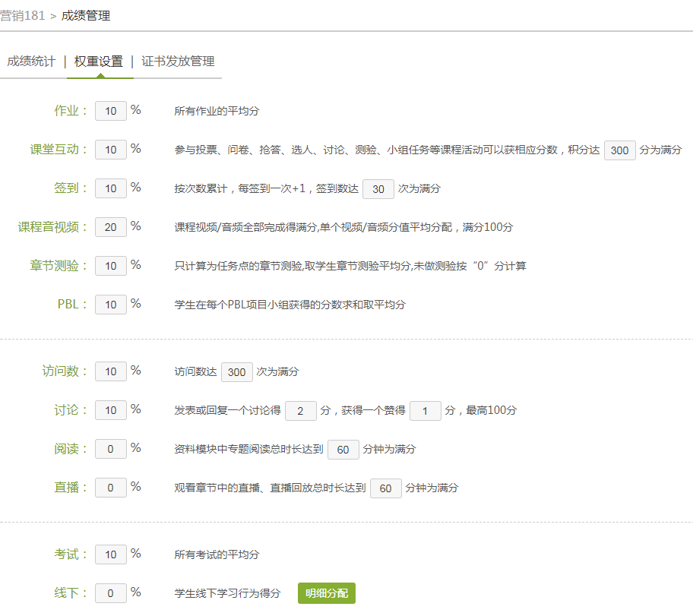Select the 课程音视频 weight field showing 20

[x=111, y=227]
